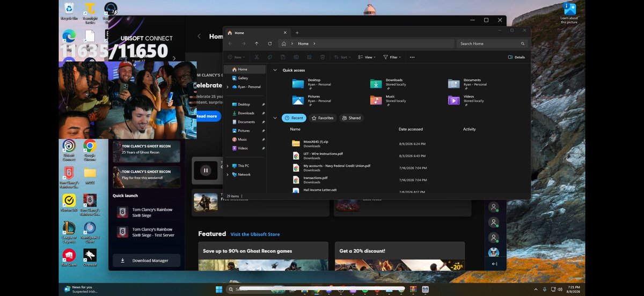This screenshot has width=644, height=296.
Task: Click the Read more button in Ubisoft Connect
Action: [207, 116]
